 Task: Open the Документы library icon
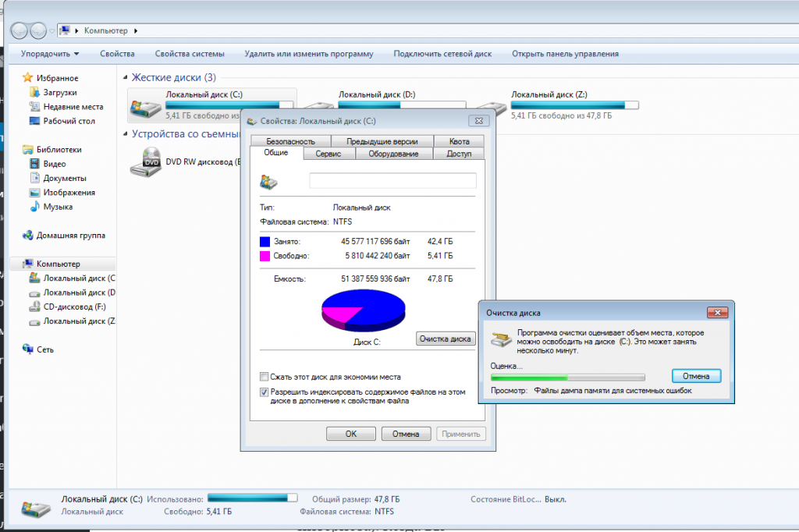coord(34,178)
